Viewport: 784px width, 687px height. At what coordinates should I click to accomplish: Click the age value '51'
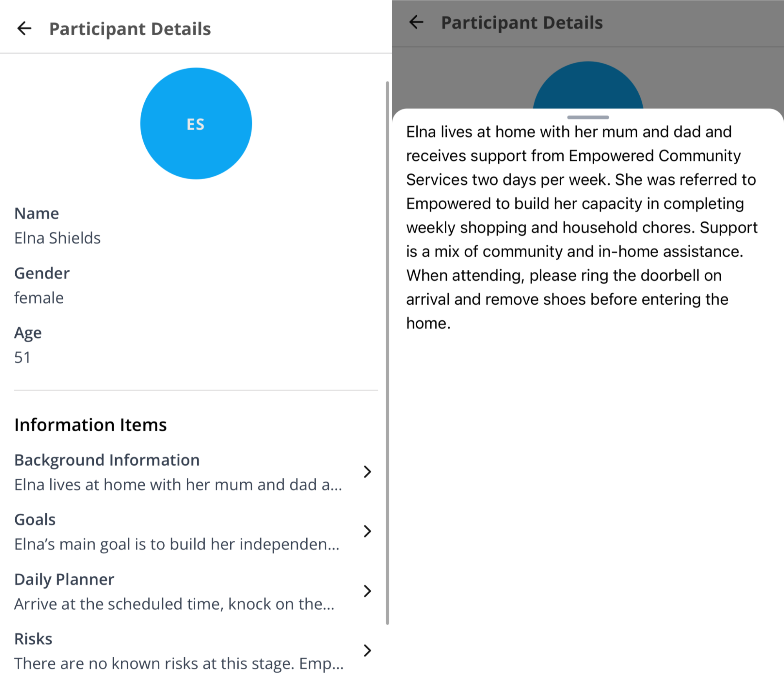coord(22,357)
